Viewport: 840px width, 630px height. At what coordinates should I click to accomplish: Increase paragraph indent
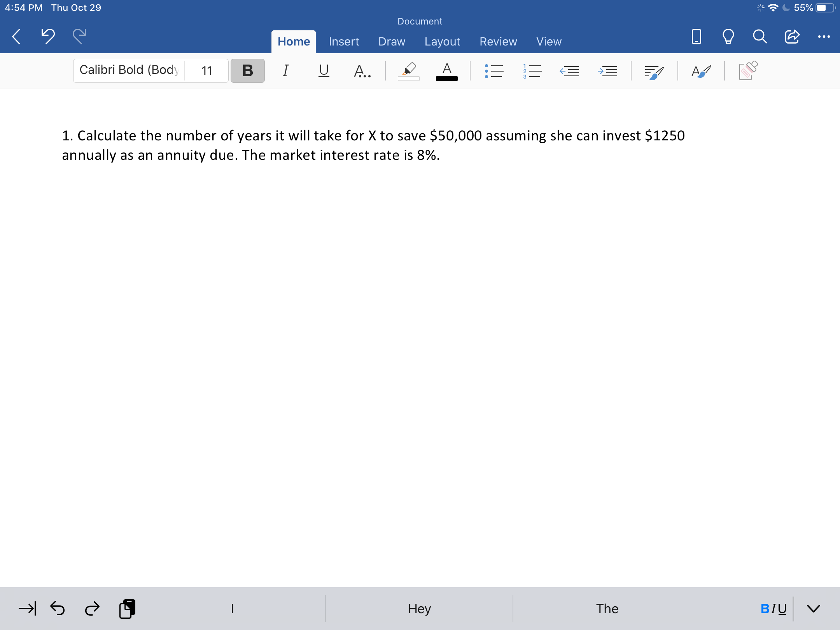pyautogui.click(x=607, y=71)
